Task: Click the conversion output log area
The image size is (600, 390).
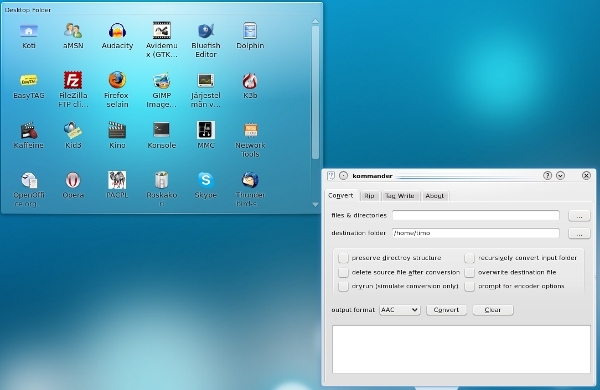Action: click(461, 349)
